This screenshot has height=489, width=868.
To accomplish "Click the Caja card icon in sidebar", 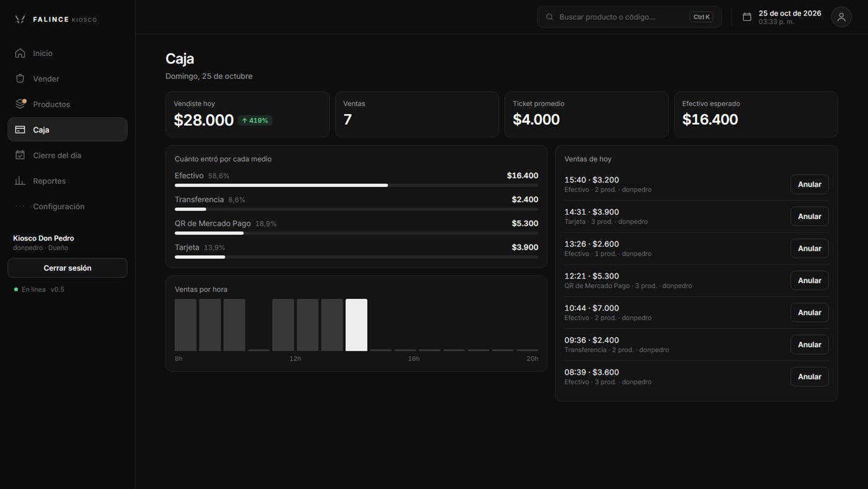I will [20, 130].
